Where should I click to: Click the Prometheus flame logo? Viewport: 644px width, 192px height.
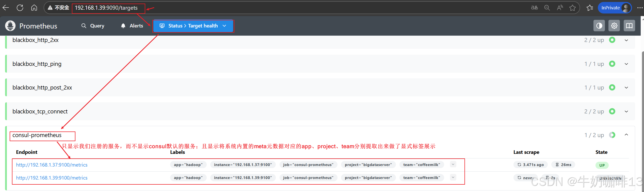pos(10,26)
